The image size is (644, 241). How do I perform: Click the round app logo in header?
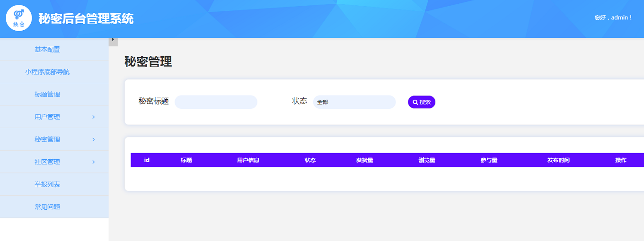[x=19, y=18]
